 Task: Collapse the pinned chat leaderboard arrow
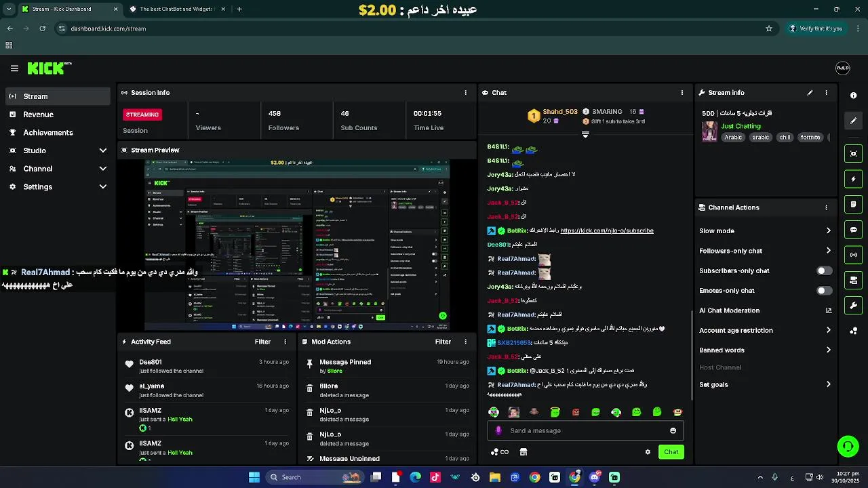[585, 134]
